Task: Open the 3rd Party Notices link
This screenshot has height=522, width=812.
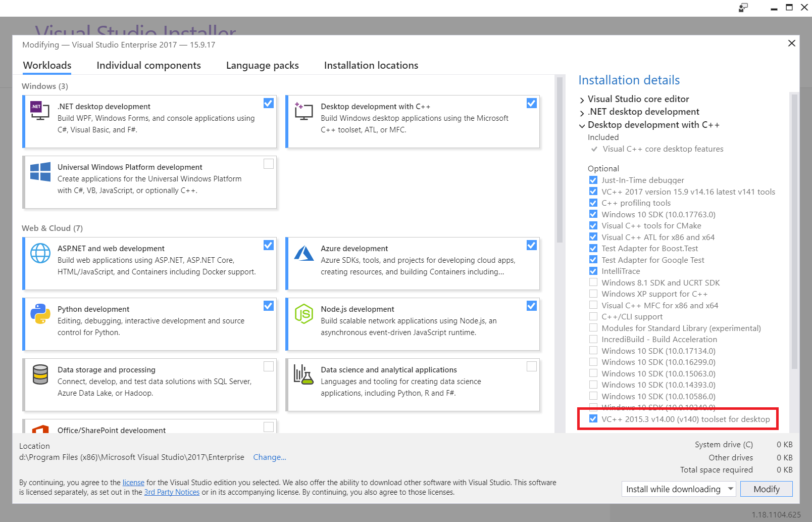Action: click(172, 492)
